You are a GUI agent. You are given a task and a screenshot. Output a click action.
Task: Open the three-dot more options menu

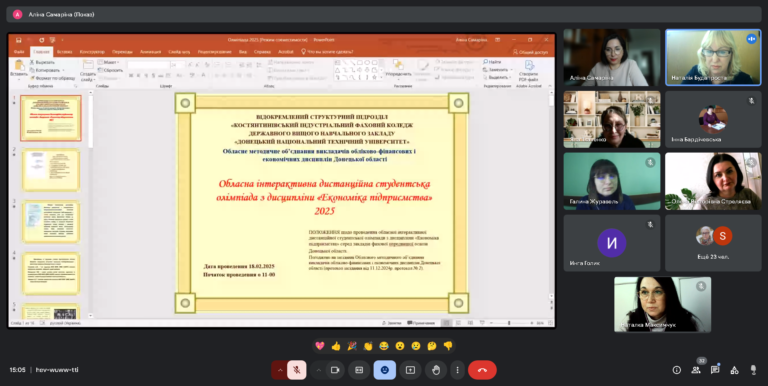click(x=457, y=370)
